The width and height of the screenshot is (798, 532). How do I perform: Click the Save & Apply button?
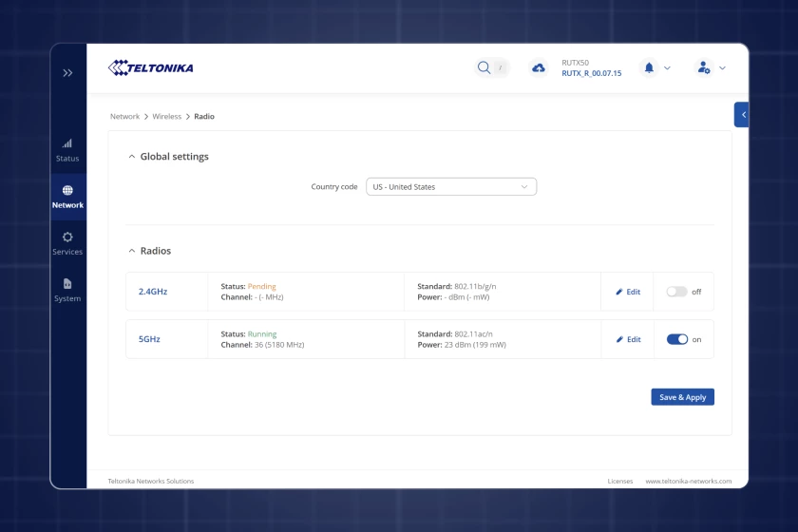tap(682, 397)
